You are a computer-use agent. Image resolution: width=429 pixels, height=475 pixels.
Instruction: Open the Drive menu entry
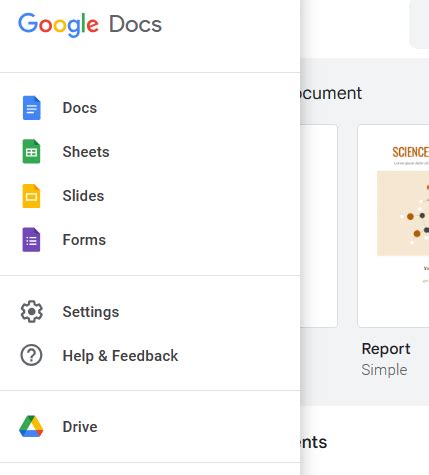pos(150,426)
